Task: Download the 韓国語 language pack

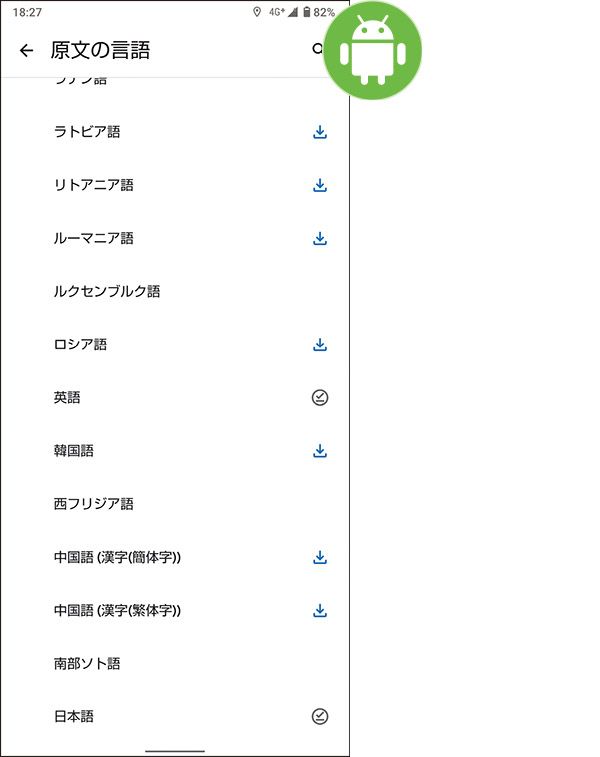Action: click(320, 450)
